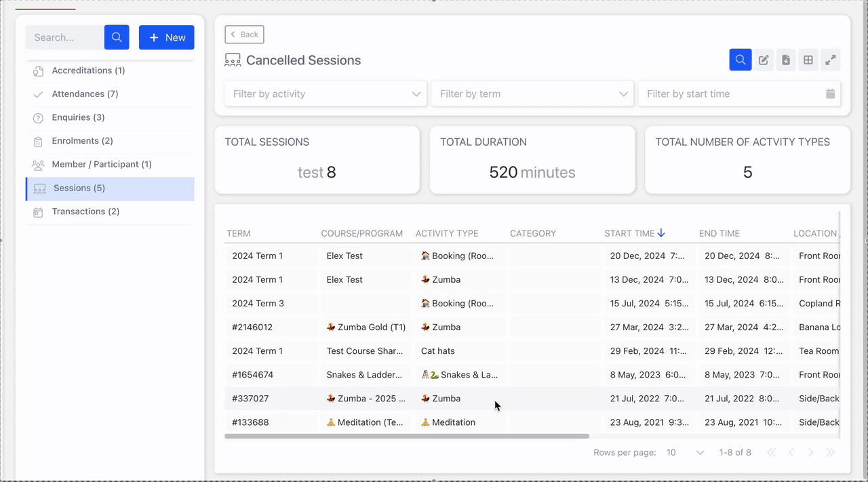
Task: Click the 'Zumba - 2025 ...' course cell
Action: click(366, 399)
